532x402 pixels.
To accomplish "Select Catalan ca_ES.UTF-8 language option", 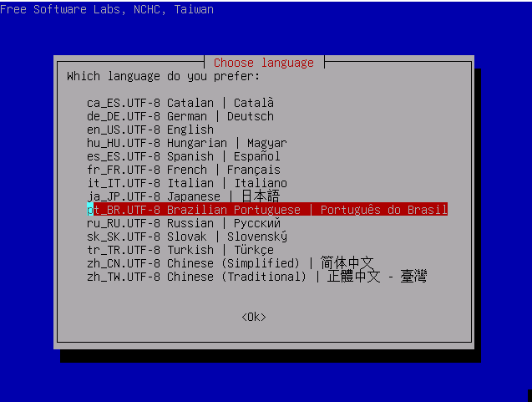I will point(180,103).
